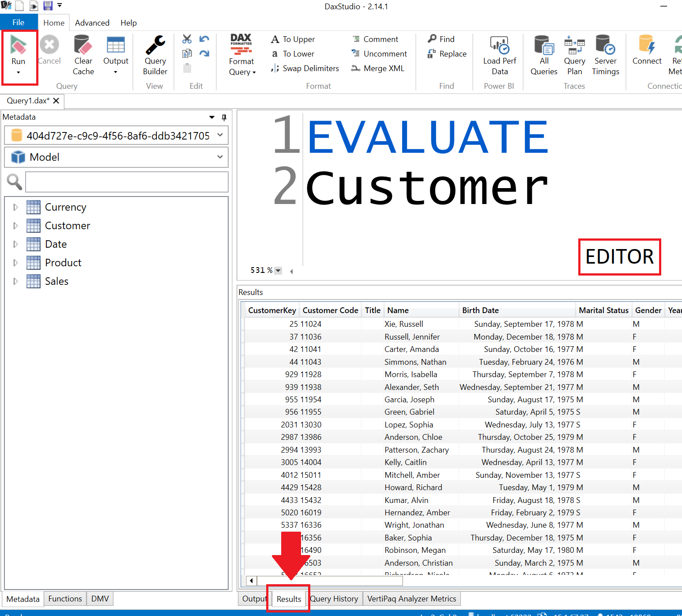682x616 pixels.
Task: Expand the Date table
Action: [16, 244]
